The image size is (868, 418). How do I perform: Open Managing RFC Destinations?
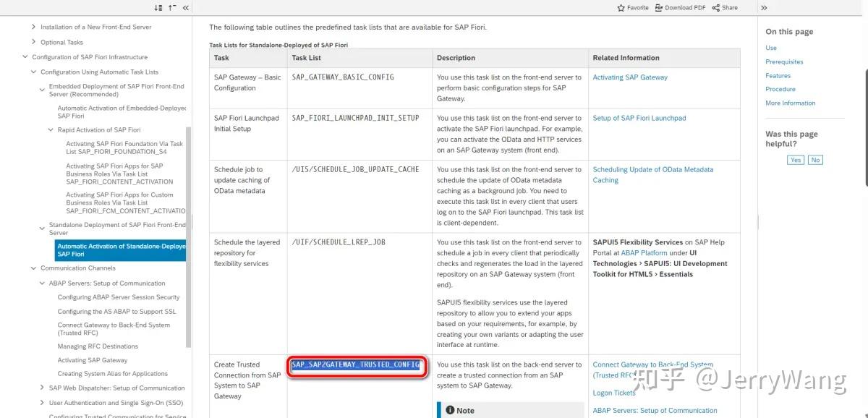point(98,346)
